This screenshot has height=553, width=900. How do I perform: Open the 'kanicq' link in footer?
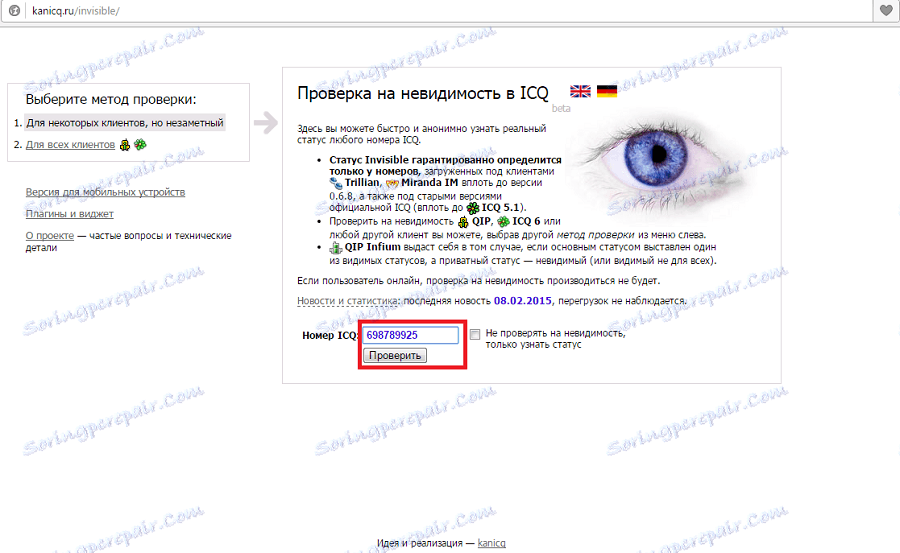coord(491,543)
